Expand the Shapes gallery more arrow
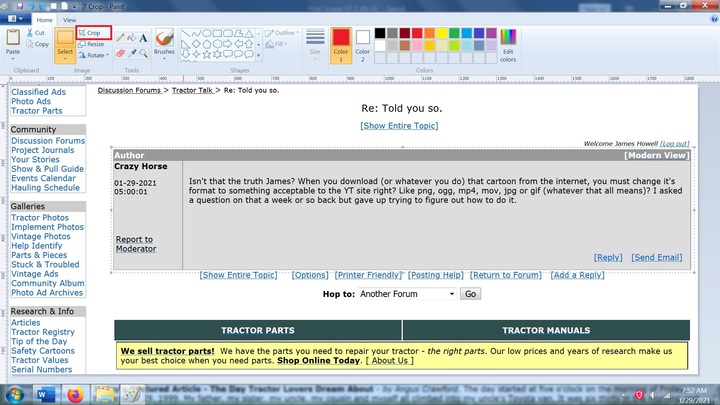 [259, 55]
